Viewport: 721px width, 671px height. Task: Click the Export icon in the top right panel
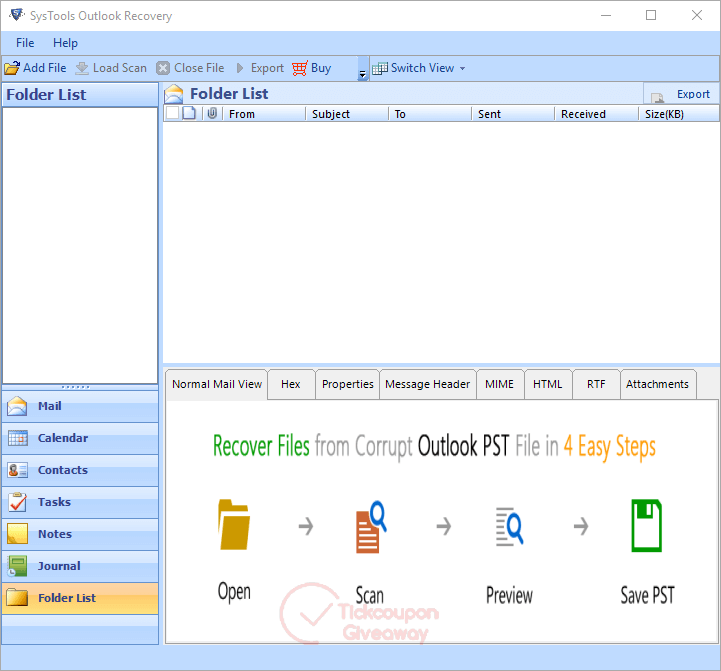658,97
